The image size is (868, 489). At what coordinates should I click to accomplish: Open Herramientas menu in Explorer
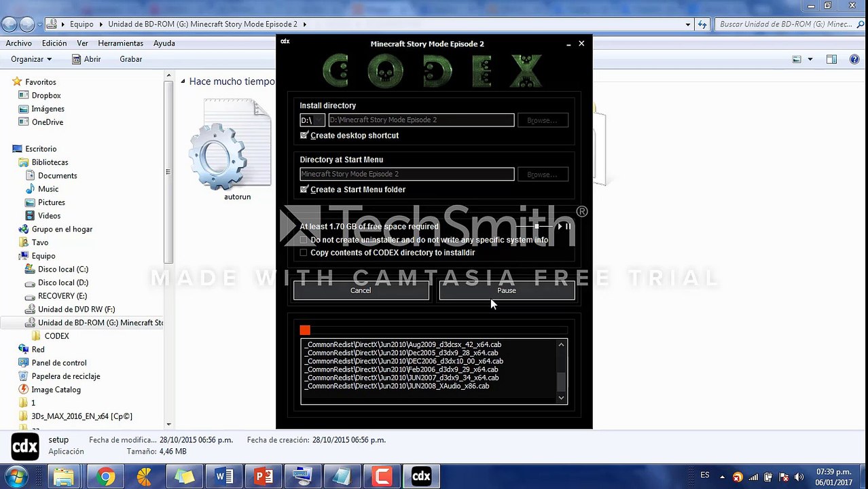pos(121,43)
